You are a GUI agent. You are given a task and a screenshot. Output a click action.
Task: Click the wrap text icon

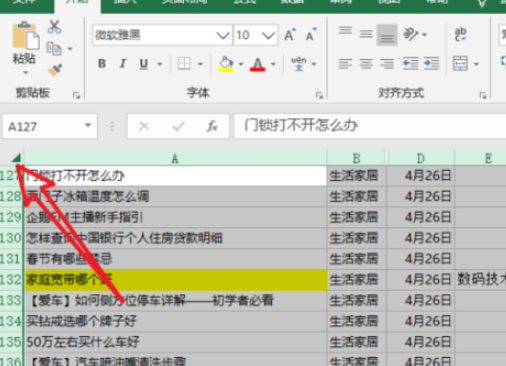[460, 34]
